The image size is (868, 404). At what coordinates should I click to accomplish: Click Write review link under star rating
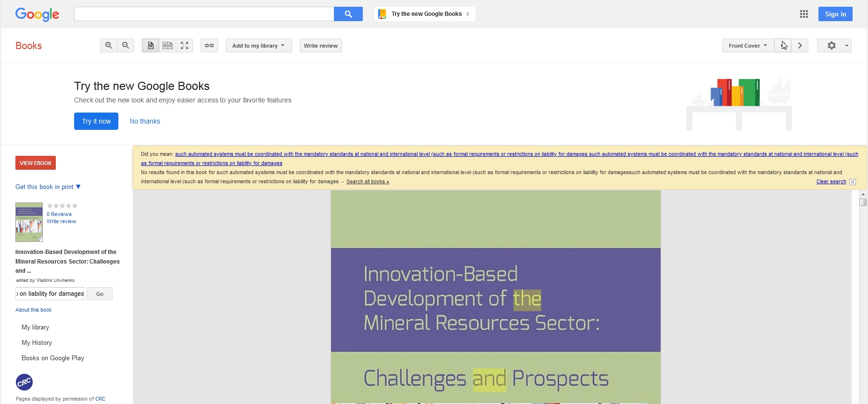click(62, 221)
